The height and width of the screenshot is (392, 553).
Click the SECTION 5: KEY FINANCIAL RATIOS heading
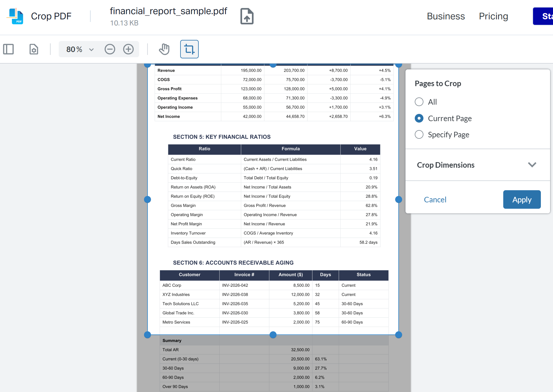click(x=222, y=137)
